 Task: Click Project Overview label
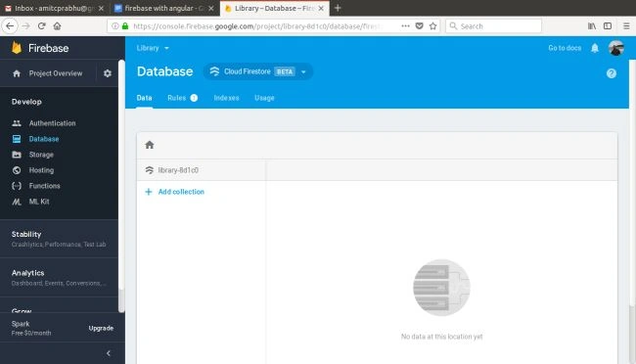(x=56, y=73)
